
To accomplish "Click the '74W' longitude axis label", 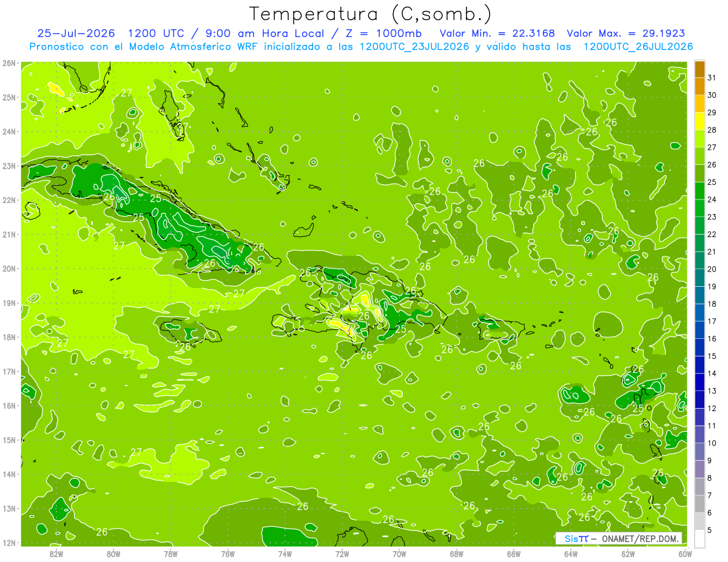I will click(285, 554).
